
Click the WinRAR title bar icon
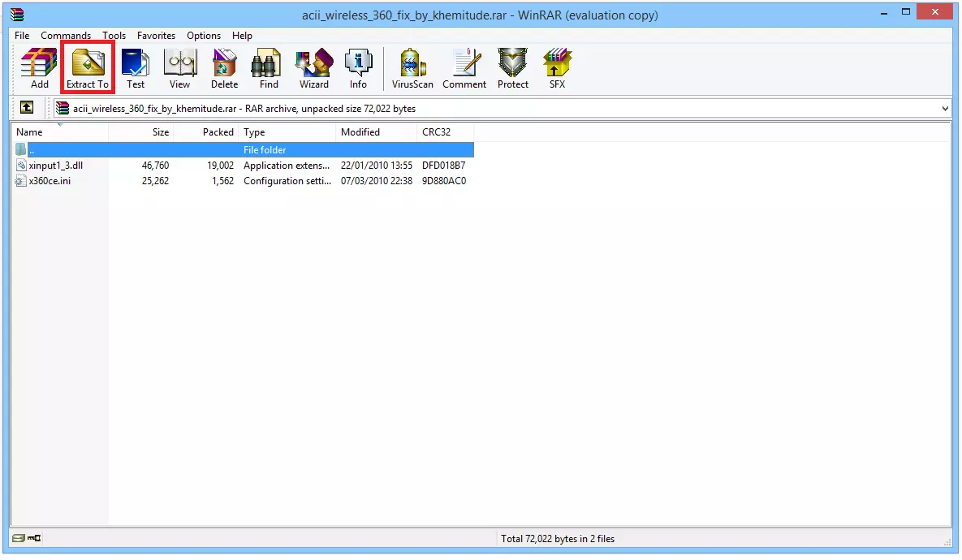coord(17,14)
